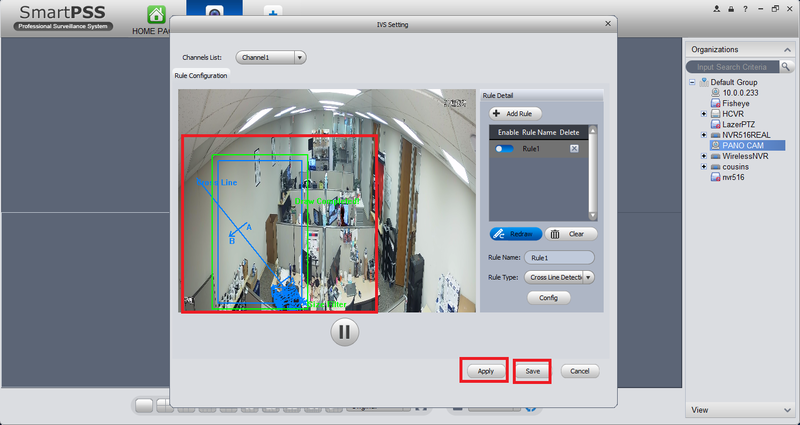Click the lock screen padlock icon
This screenshot has height=425, width=800.
pyautogui.click(x=731, y=9)
